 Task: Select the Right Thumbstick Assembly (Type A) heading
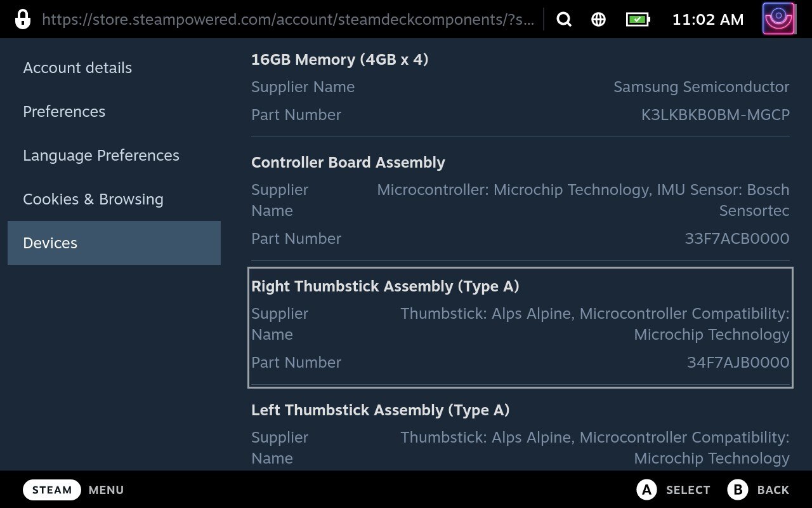click(385, 286)
